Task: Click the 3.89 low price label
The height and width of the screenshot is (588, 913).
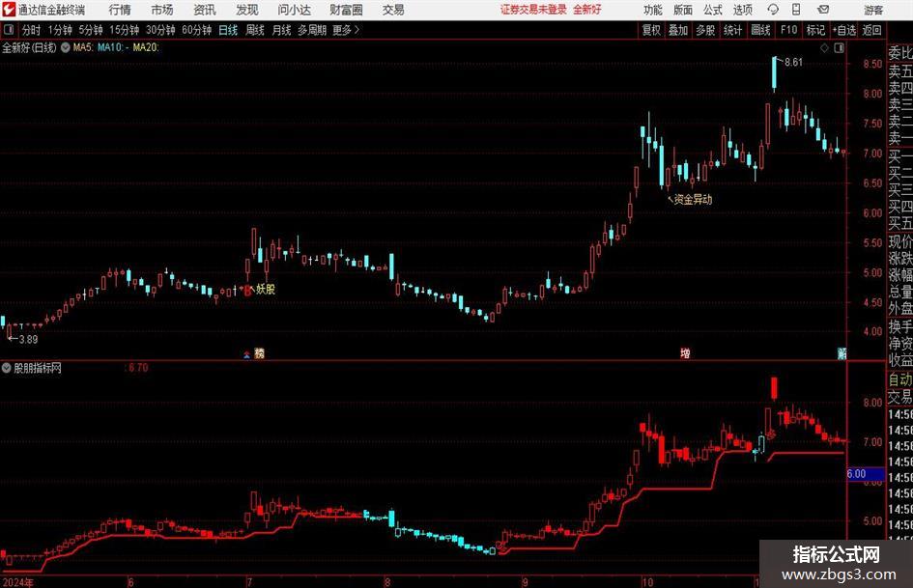Action: (28, 340)
